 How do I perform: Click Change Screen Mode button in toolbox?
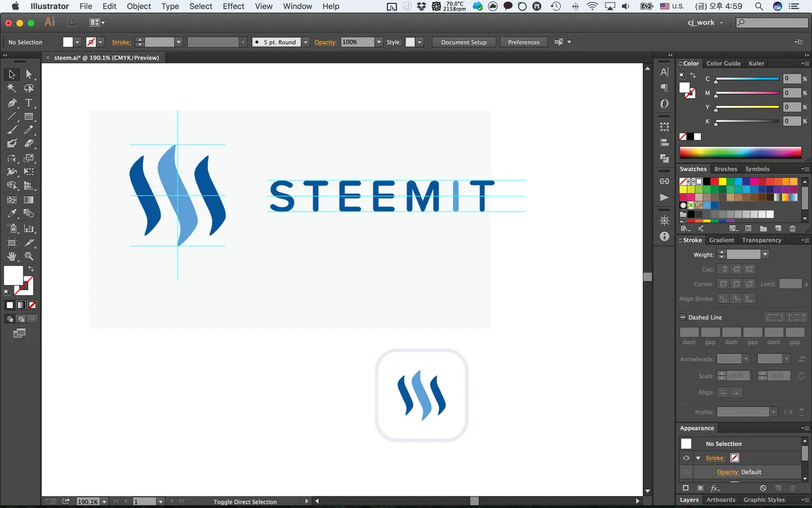[20, 333]
